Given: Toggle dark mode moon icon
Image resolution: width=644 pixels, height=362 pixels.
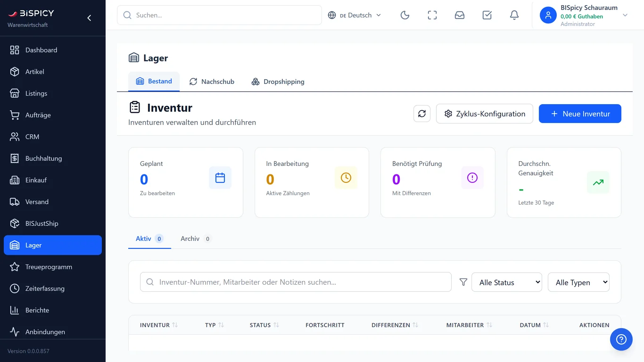Looking at the screenshot, I should (405, 15).
